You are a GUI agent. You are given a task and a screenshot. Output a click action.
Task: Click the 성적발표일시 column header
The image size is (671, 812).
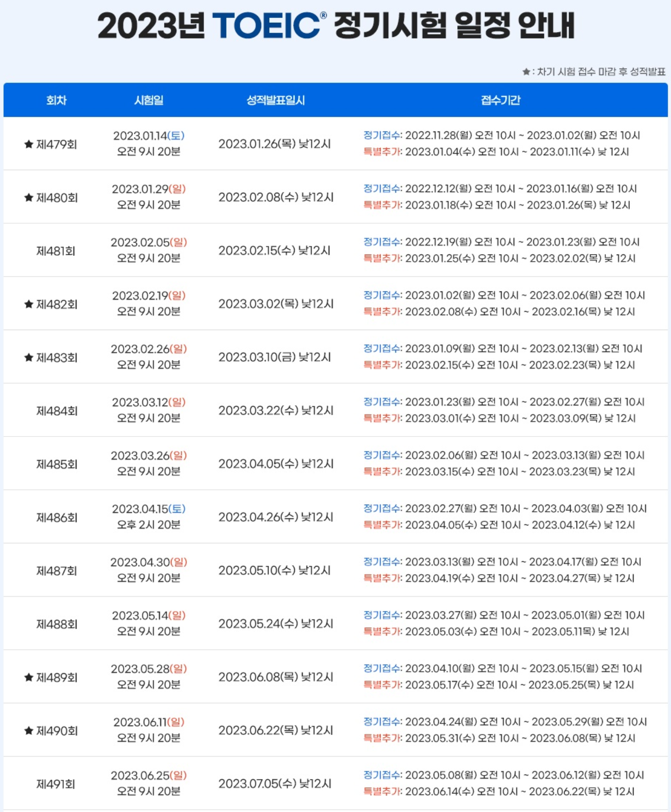276,100
